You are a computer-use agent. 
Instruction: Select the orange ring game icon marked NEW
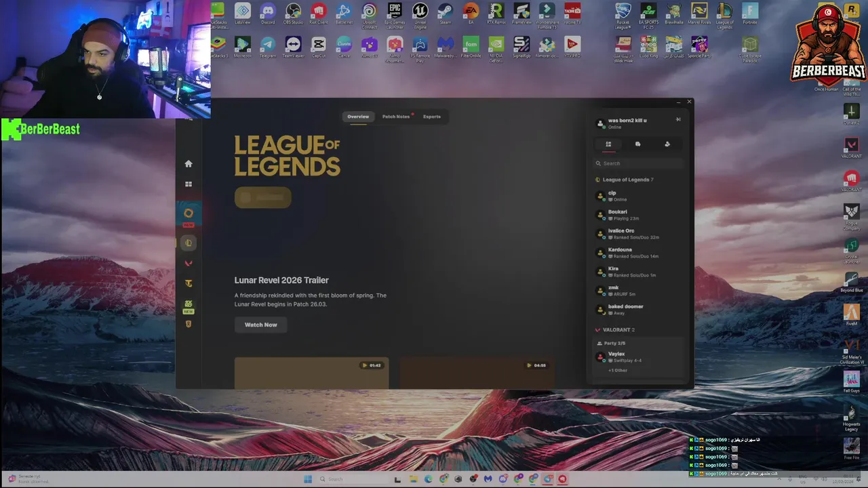189,213
